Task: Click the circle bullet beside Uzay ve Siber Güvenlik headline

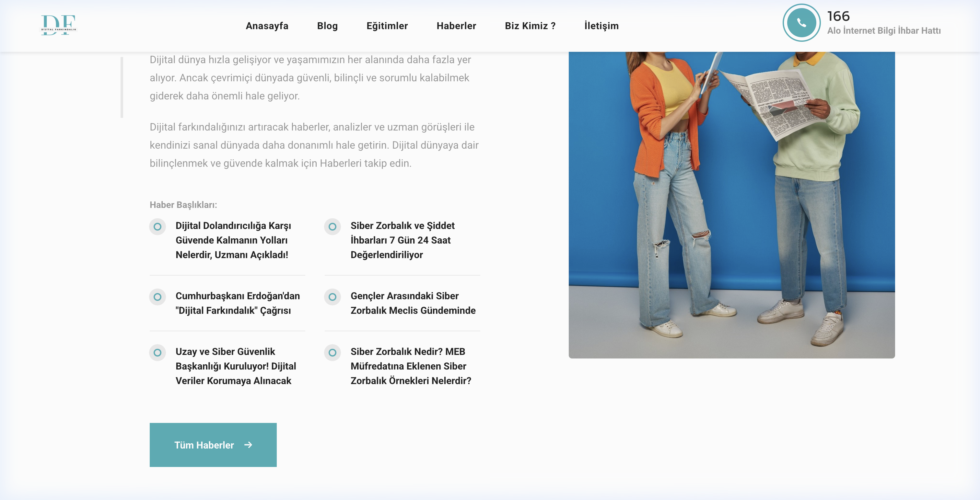Action: coord(157,353)
